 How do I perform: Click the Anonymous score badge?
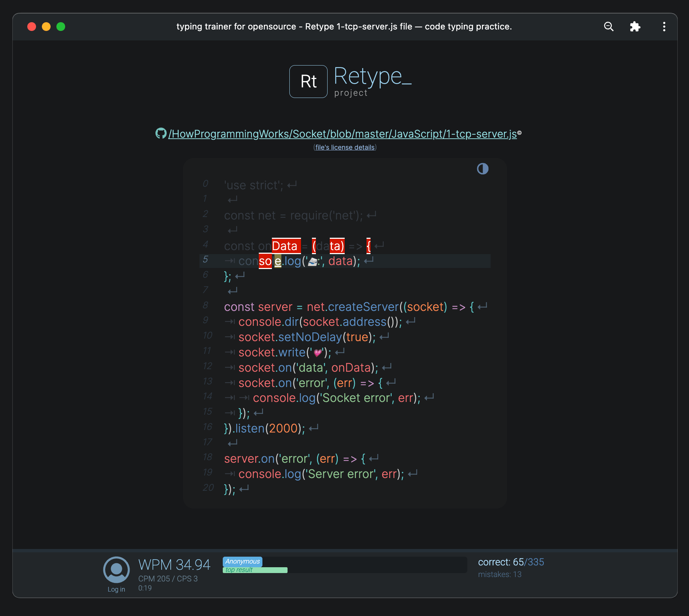click(x=242, y=561)
